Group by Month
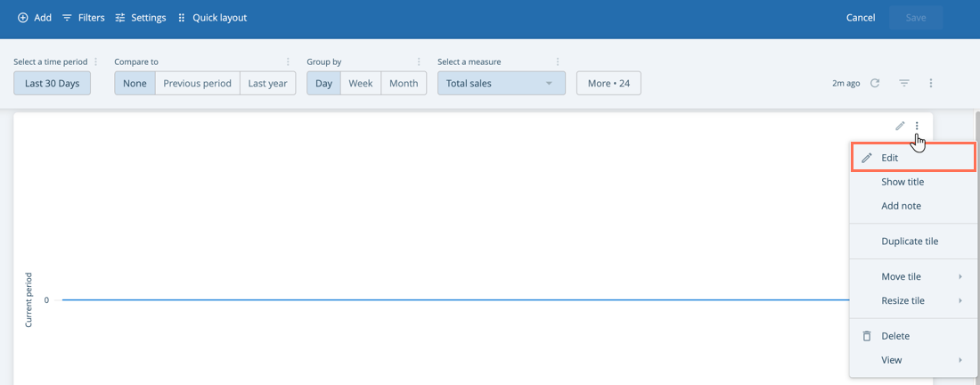The width and height of the screenshot is (980, 385). 404,83
